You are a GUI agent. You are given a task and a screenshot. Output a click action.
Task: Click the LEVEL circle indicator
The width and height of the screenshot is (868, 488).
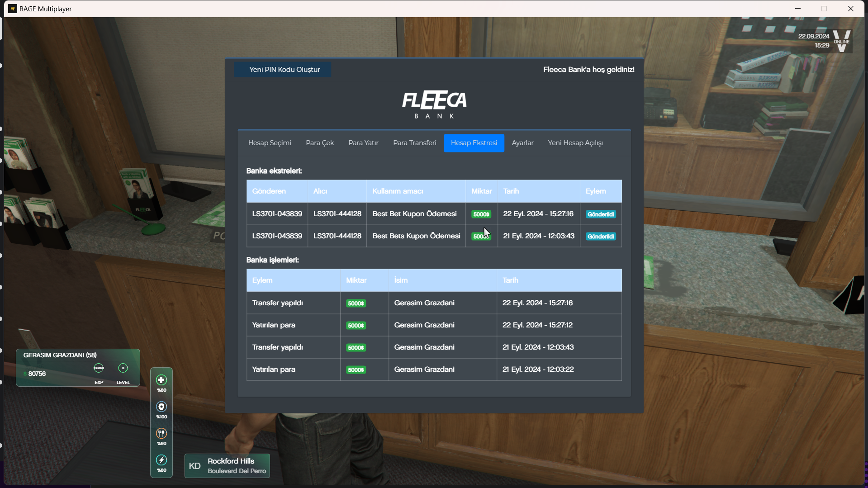pos(123,368)
